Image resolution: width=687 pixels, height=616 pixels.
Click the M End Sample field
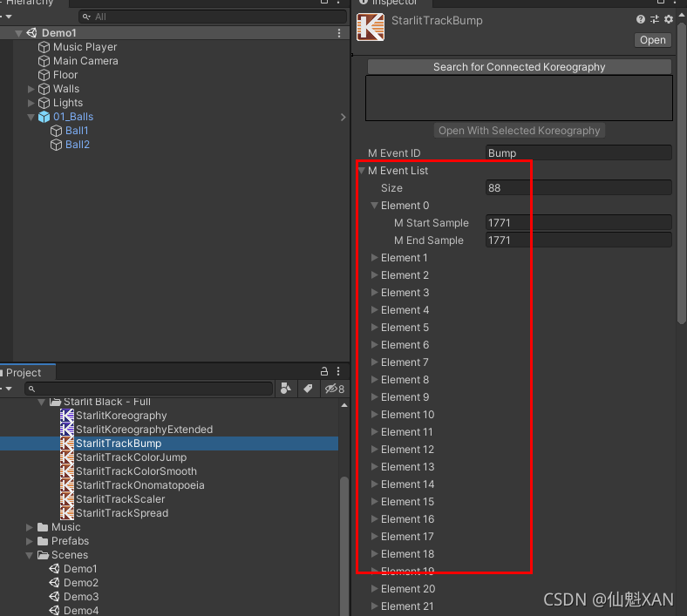click(x=578, y=240)
